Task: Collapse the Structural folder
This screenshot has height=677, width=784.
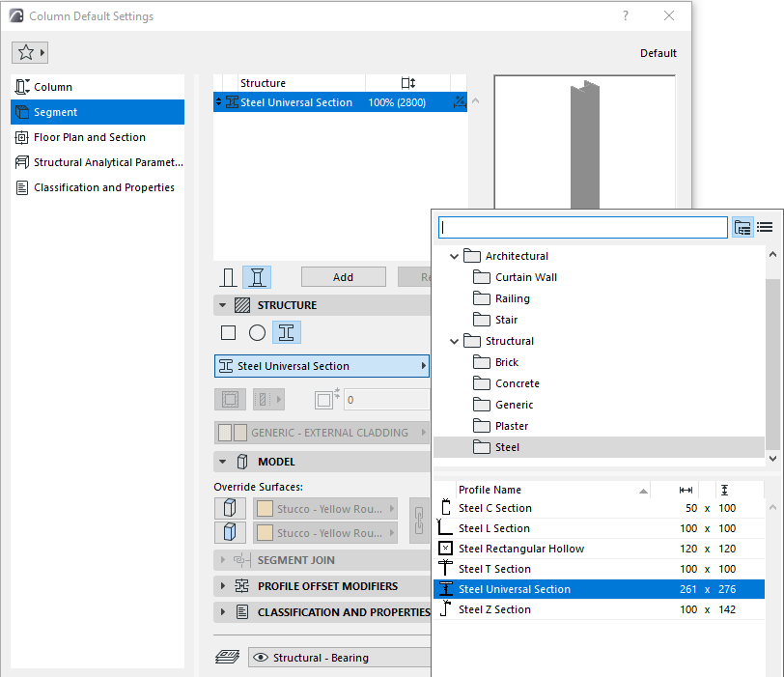Action: 454,341
